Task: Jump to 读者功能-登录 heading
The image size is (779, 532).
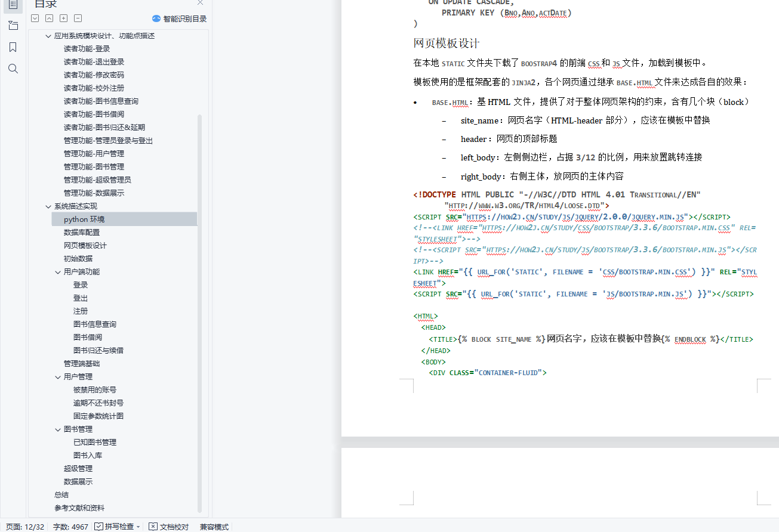Action: (x=87, y=49)
